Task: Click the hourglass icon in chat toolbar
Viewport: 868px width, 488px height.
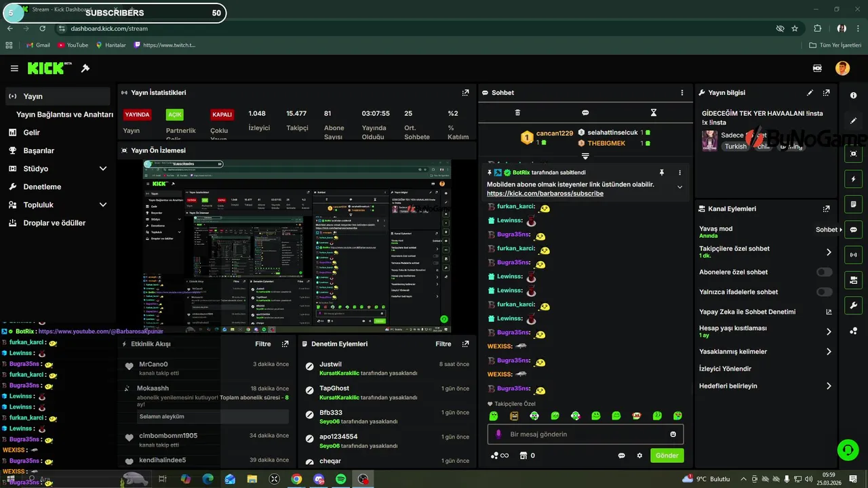Action: click(654, 113)
